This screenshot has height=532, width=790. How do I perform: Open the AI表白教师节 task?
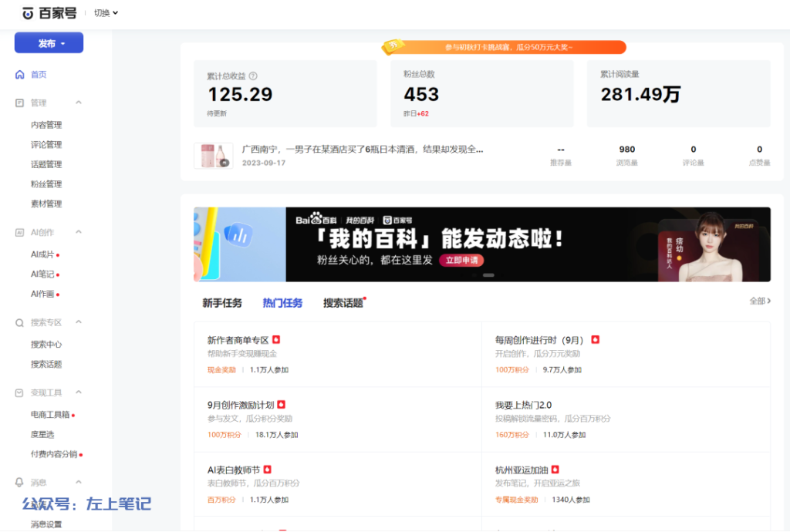click(234, 470)
